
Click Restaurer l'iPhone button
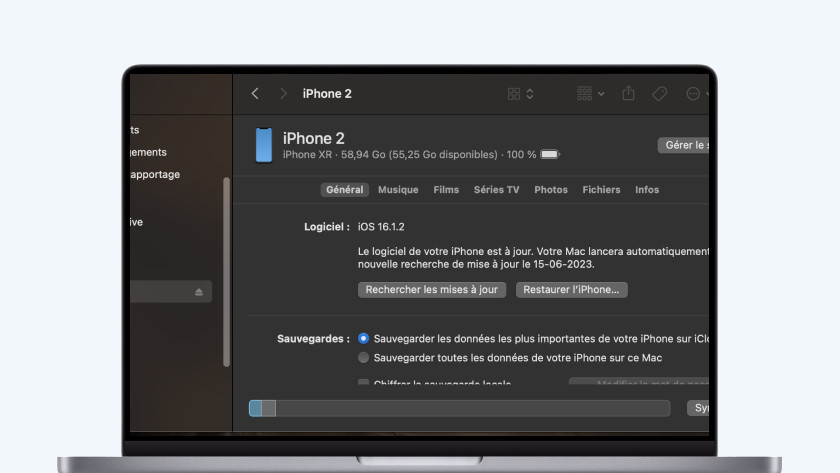click(x=572, y=290)
